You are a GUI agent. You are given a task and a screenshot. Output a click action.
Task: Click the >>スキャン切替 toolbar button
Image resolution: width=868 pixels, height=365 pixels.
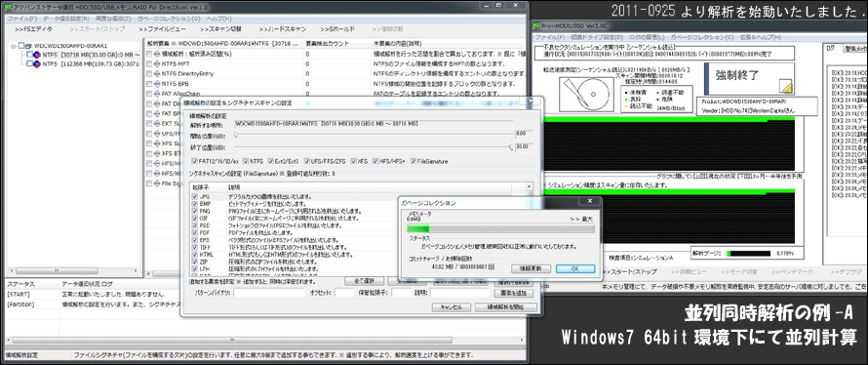pyautogui.click(x=221, y=29)
